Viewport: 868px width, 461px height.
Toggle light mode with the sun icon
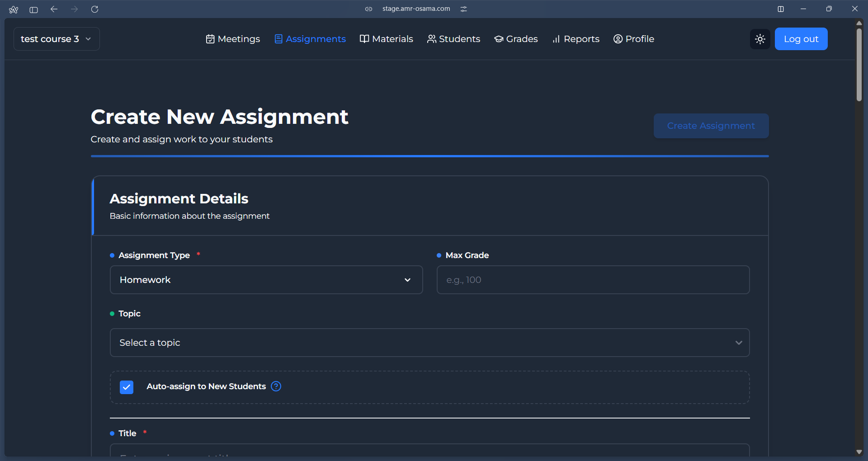(760, 39)
